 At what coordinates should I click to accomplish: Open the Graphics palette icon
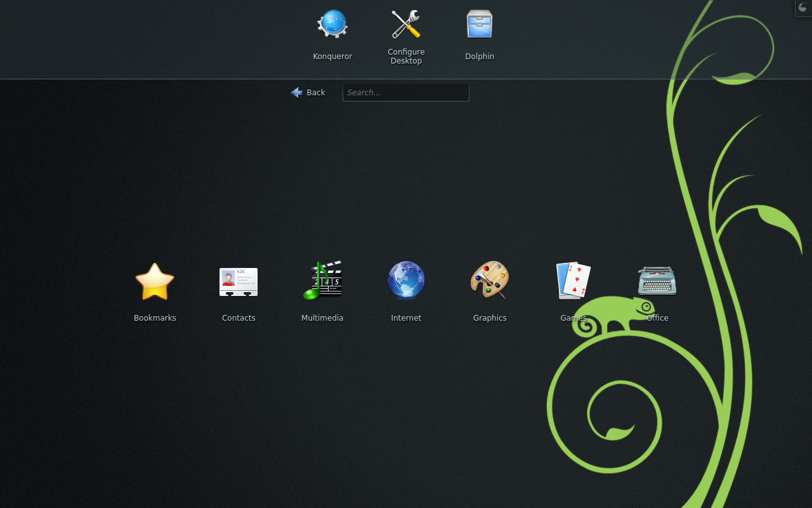(x=490, y=280)
